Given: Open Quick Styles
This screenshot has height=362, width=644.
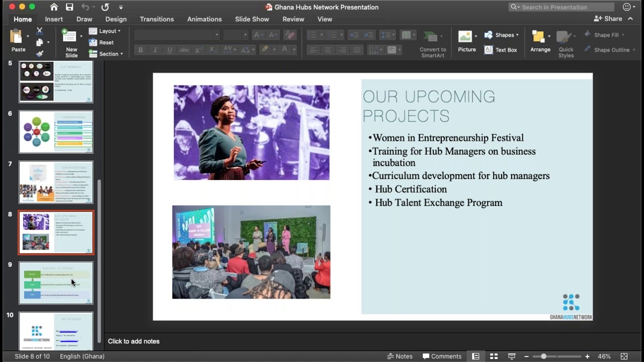Looking at the screenshot, I should coord(566,44).
